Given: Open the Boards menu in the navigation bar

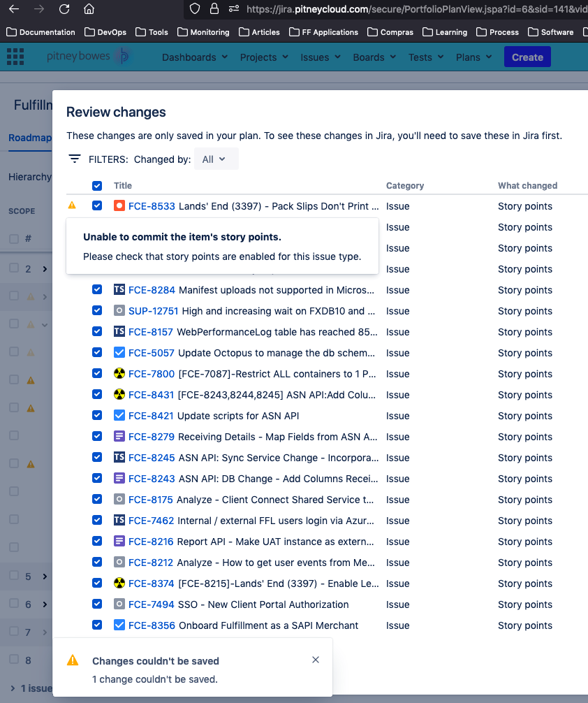Looking at the screenshot, I should [374, 57].
